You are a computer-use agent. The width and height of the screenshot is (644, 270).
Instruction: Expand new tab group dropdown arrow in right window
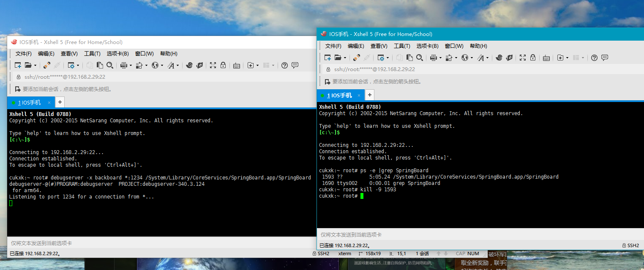click(x=567, y=58)
